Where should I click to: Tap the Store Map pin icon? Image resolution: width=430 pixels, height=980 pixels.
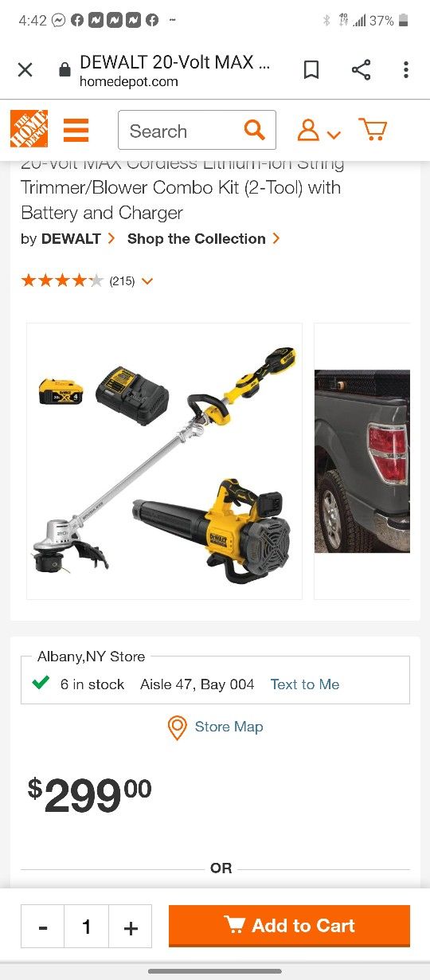tap(177, 727)
